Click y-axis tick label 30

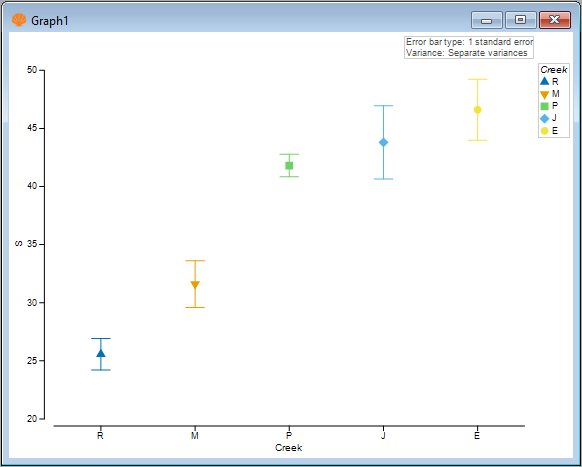click(x=32, y=303)
